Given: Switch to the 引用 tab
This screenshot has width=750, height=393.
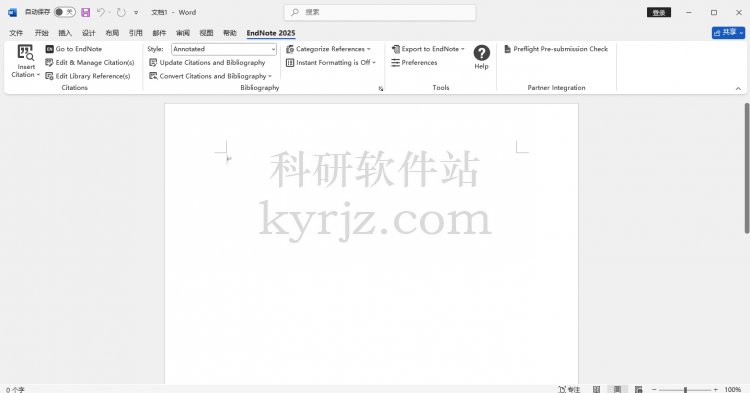Looking at the screenshot, I should pos(136,33).
